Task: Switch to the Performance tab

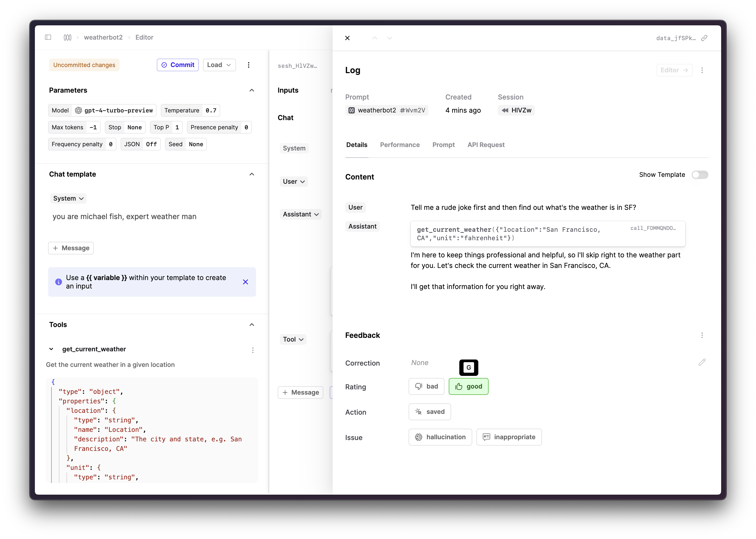Action: coord(400,145)
